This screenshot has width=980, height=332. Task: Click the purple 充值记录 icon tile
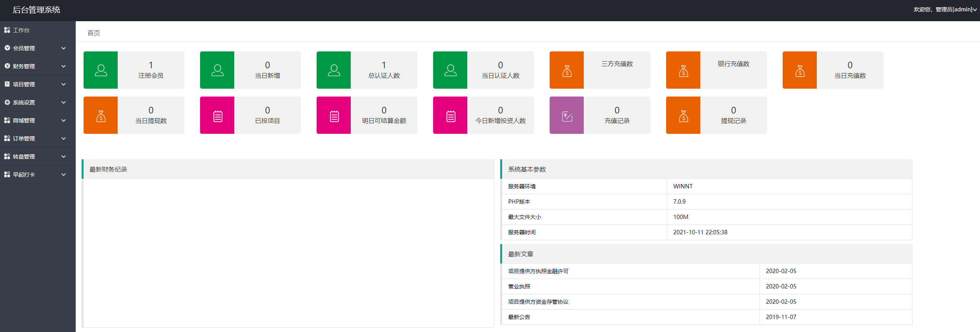click(x=567, y=115)
